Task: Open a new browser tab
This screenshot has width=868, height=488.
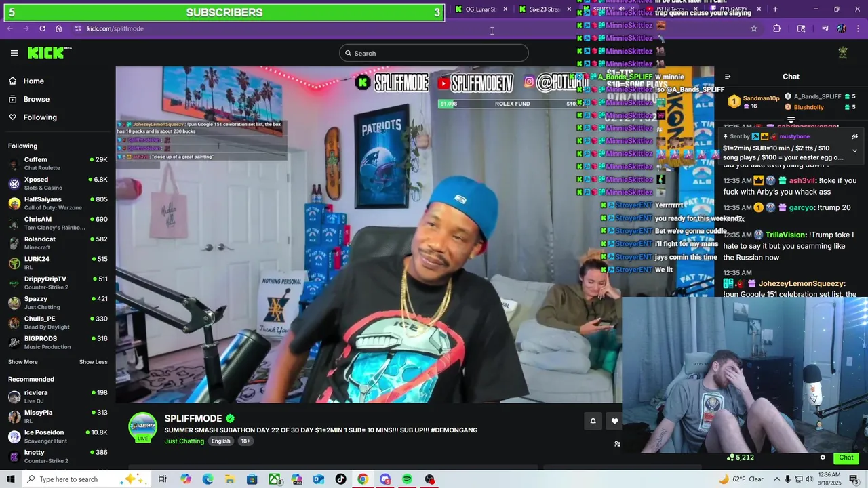Action: click(x=775, y=9)
